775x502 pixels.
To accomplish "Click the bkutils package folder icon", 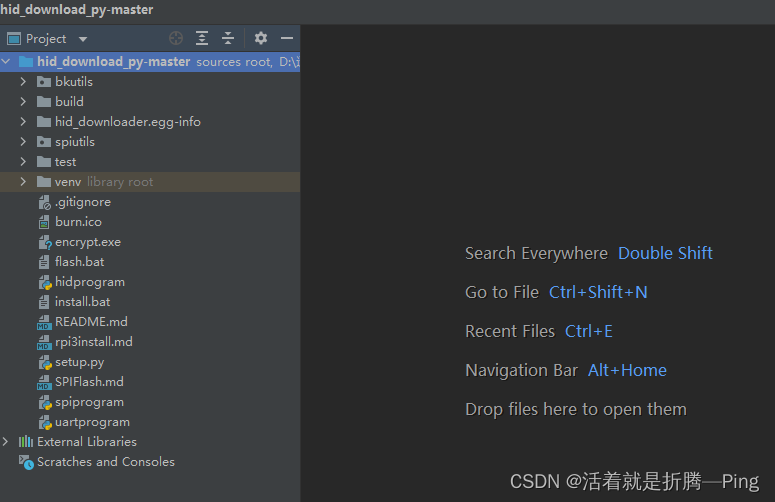I will (44, 82).
